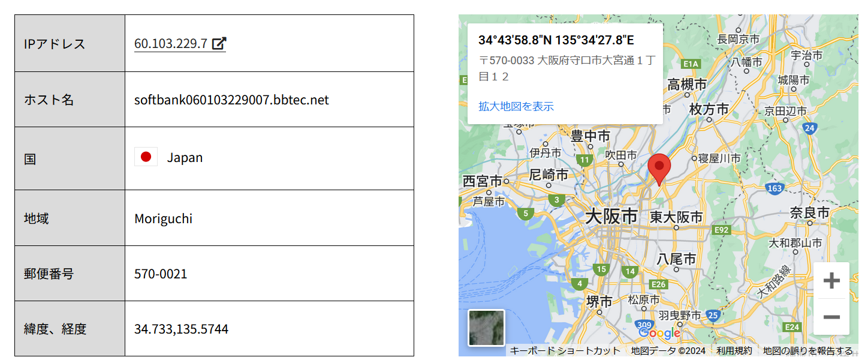Click the Japan flag icon
This screenshot has height=363, width=868.
coord(146,157)
